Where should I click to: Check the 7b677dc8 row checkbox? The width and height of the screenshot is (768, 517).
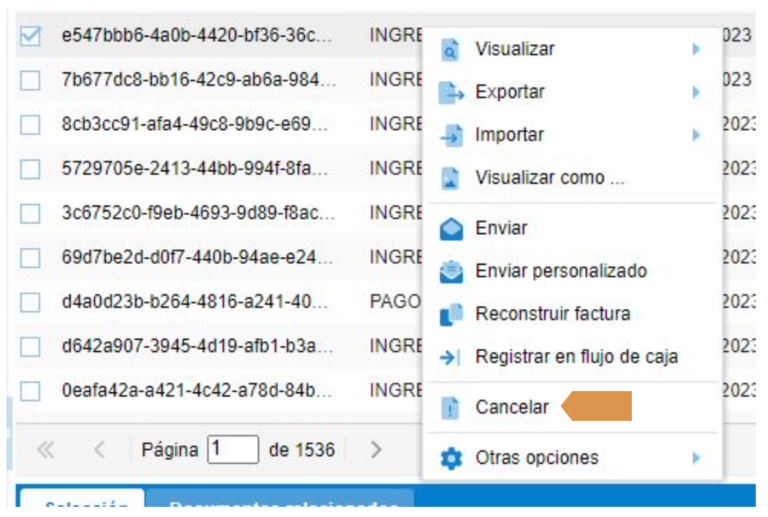click(30, 80)
